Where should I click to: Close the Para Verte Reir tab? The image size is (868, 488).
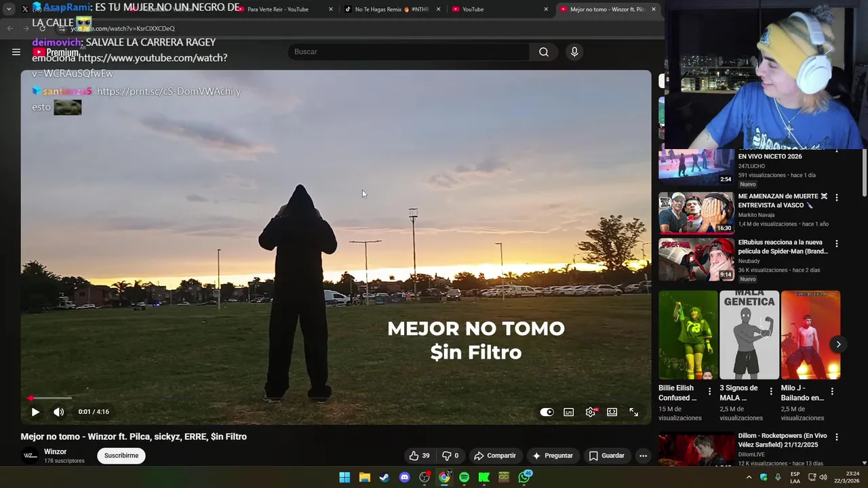click(331, 9)
